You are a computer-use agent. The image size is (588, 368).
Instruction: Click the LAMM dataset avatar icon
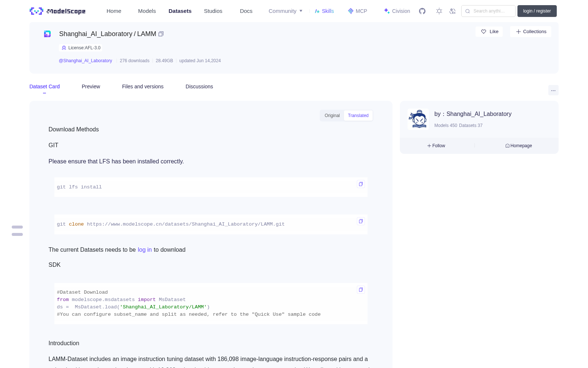47,34
